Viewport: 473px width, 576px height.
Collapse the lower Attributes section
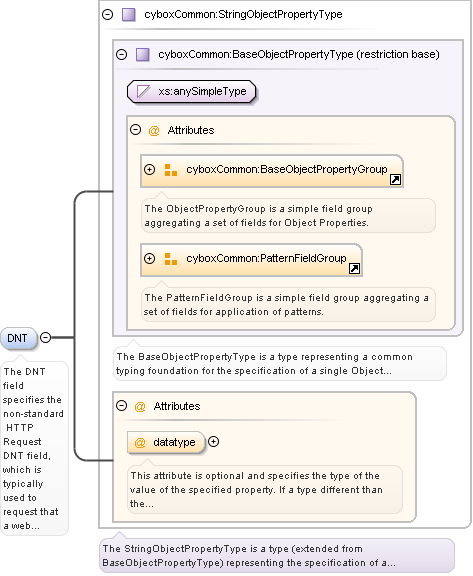click(122, 406)
